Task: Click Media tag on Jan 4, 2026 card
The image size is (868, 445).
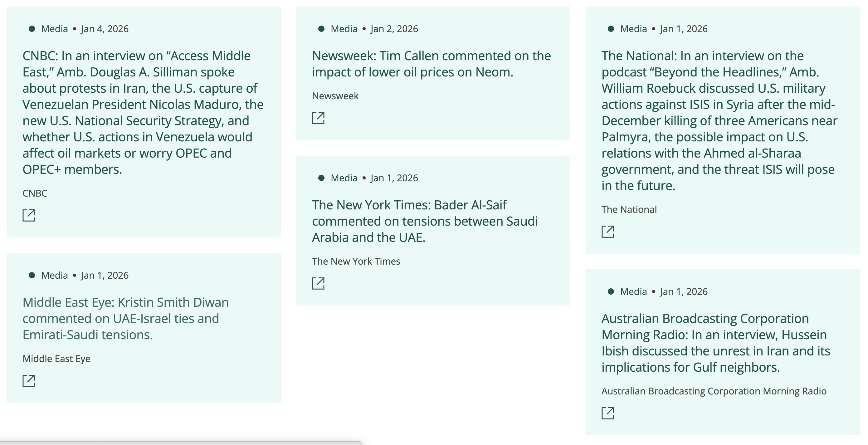Action: click(54, 29)
